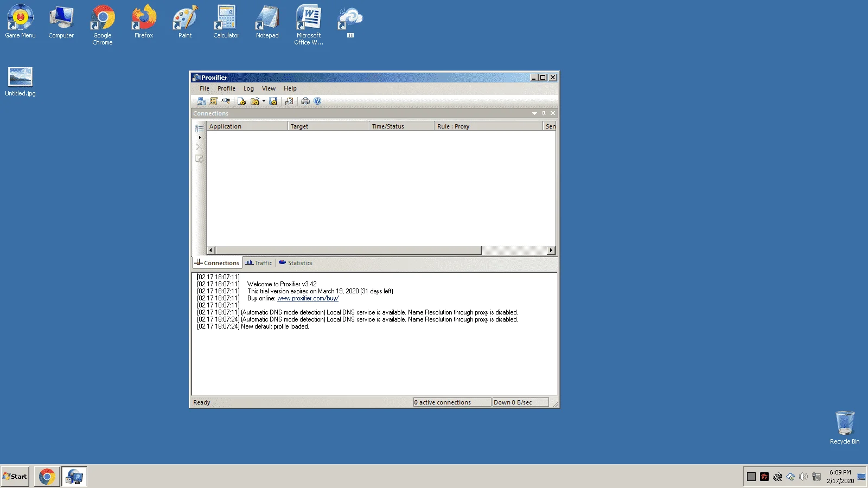868x488 pixels.
Task: Open profile folder icon in toolbar
Action: 254,101
